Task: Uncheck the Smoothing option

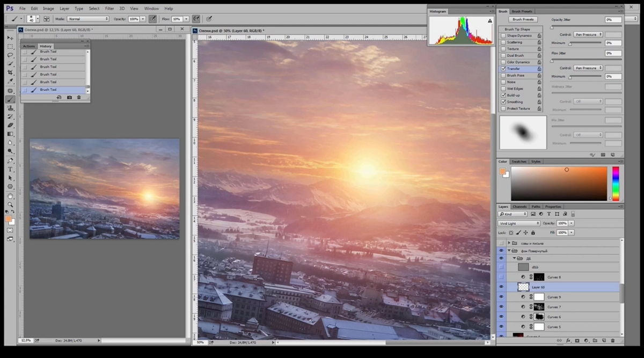Action: 503,102
